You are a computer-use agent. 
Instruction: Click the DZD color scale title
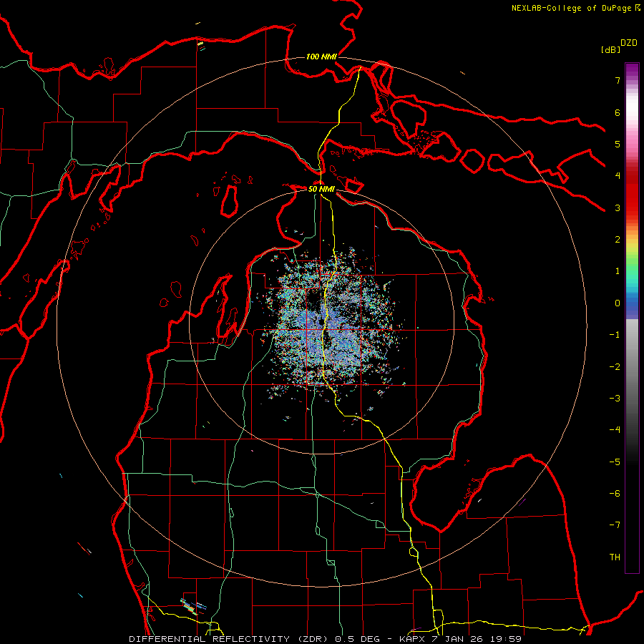(629, 43)
